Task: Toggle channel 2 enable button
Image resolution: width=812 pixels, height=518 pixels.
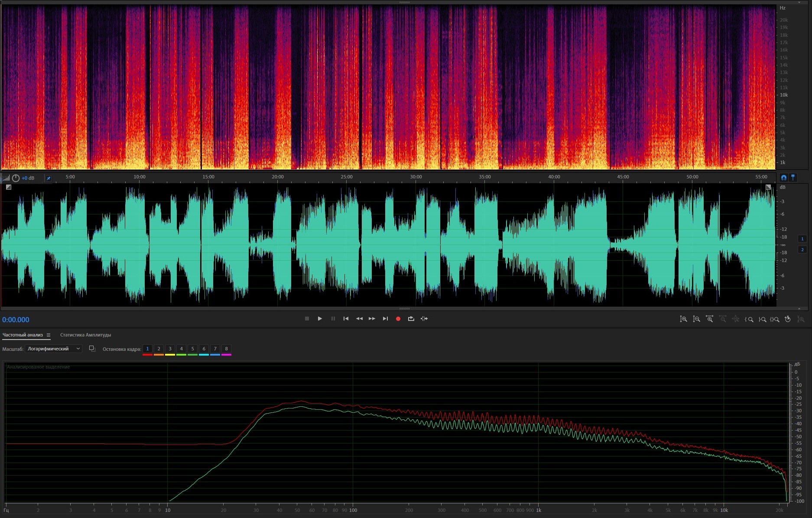Action: (x=802, y=249)
